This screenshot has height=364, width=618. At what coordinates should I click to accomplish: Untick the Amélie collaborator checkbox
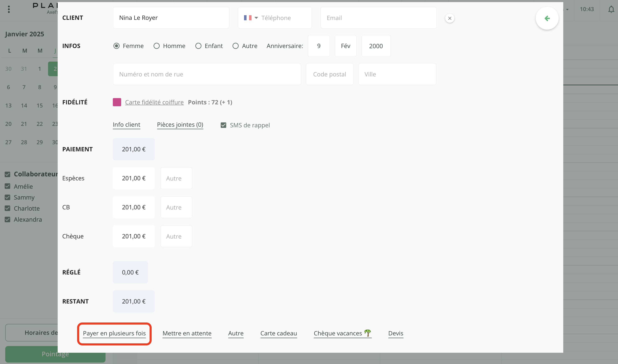[8, 186]
